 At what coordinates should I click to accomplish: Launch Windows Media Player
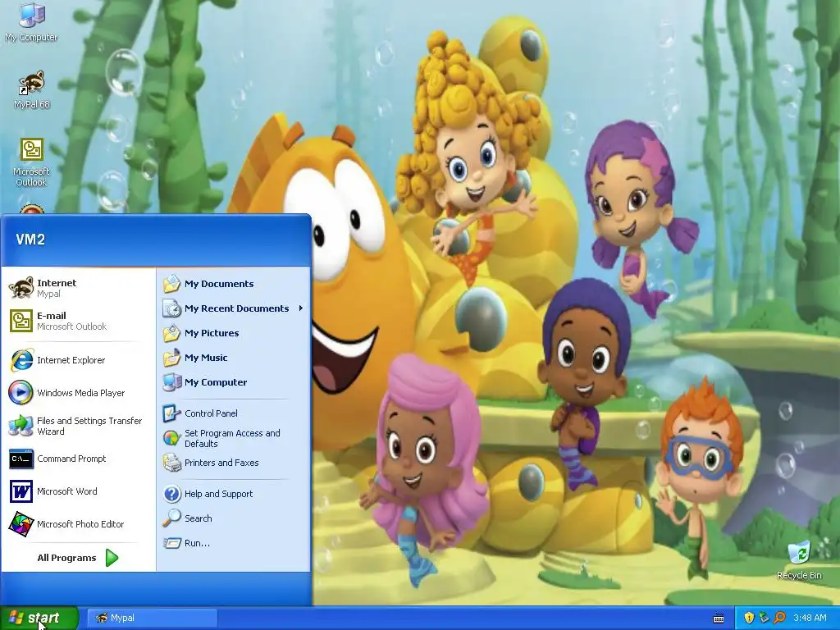78,393
